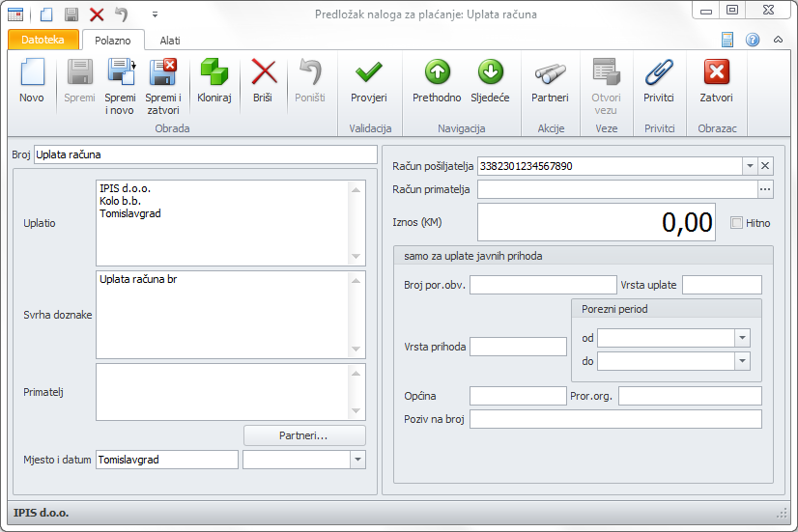The height and width of the screenshot is (532, 798).
Task: Click the Poziv na broj field
Action: click(x=615, y=419)
